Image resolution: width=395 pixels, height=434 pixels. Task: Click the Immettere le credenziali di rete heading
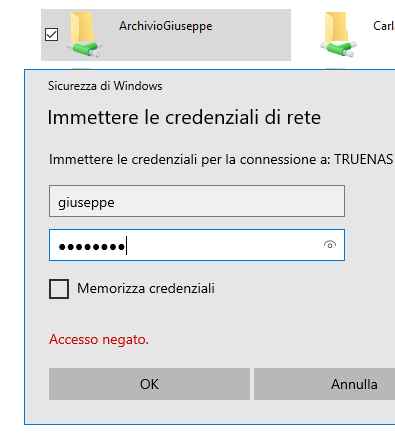[x=184, y=117]
